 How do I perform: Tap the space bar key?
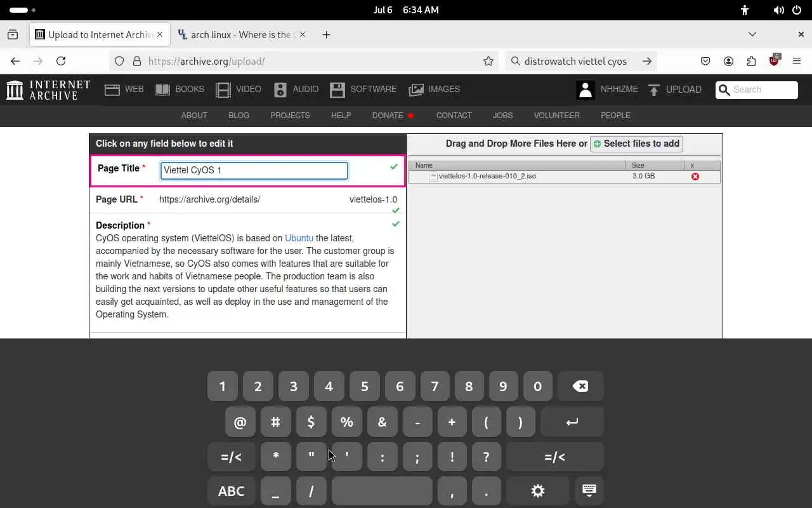tap(382, 491)
